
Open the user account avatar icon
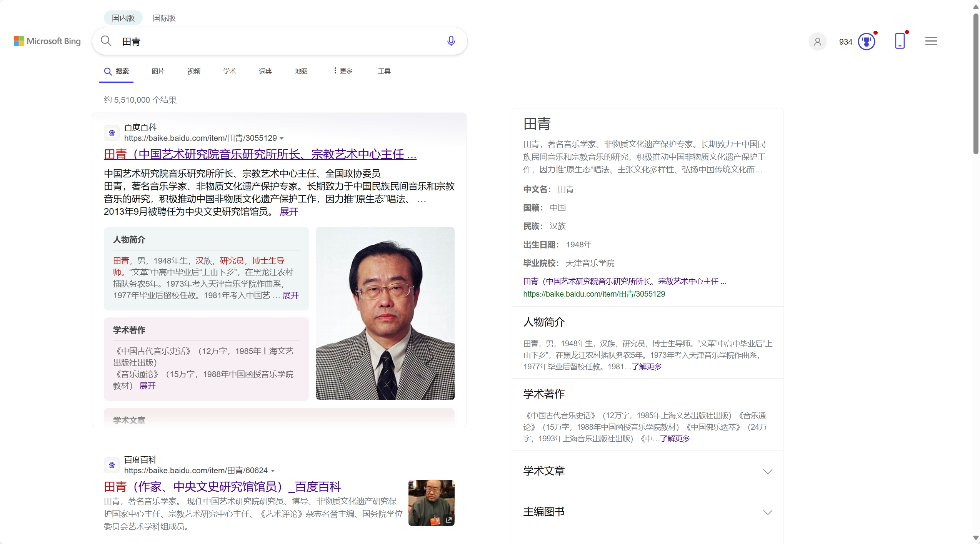coord(818,42)
